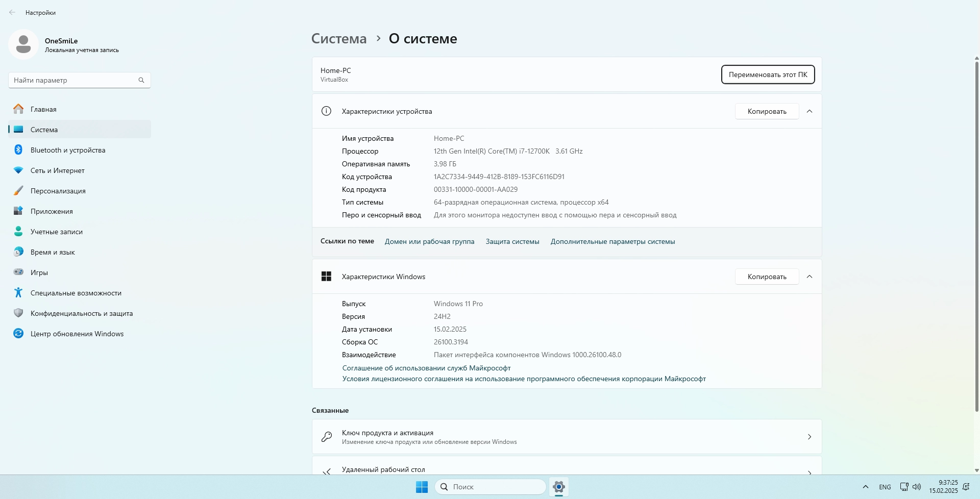Open Конфиденциальность и защита settings page

[x=80, y=313]
